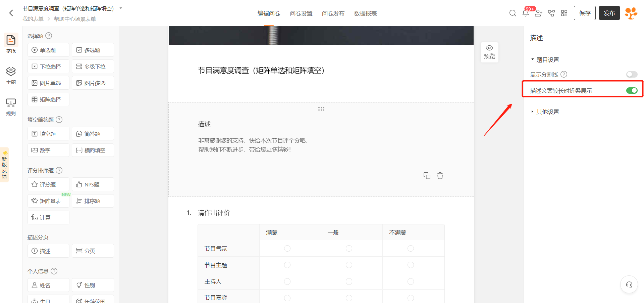Image resolution: width=644 pixels, height=303 pixels.
Task: Delete the description block via trash icon
Action: pyautogui.click(x=440, y=176)
